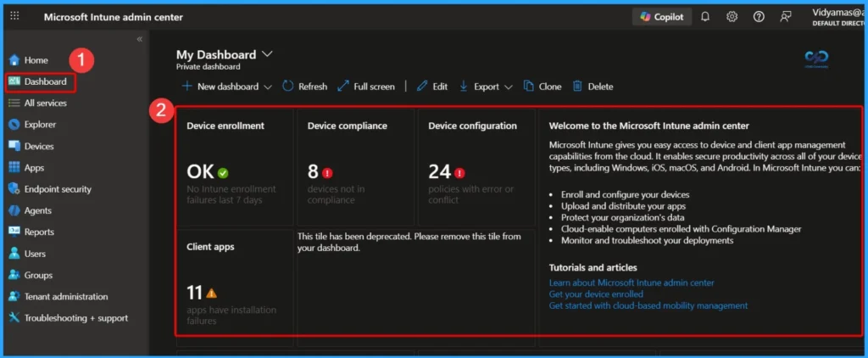Open the help question mark icon
868x358 pixels.
click(759, 17)
